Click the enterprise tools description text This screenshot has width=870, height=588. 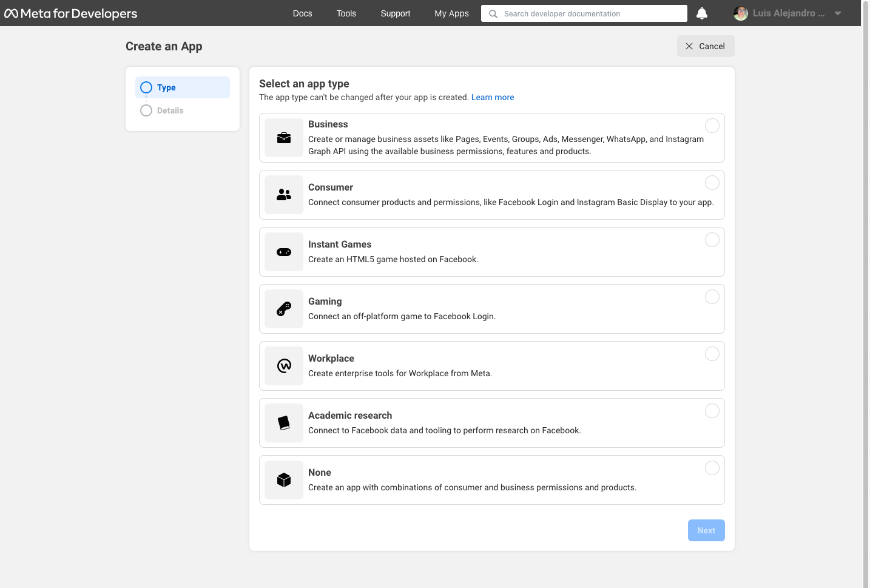pos(400,373)
